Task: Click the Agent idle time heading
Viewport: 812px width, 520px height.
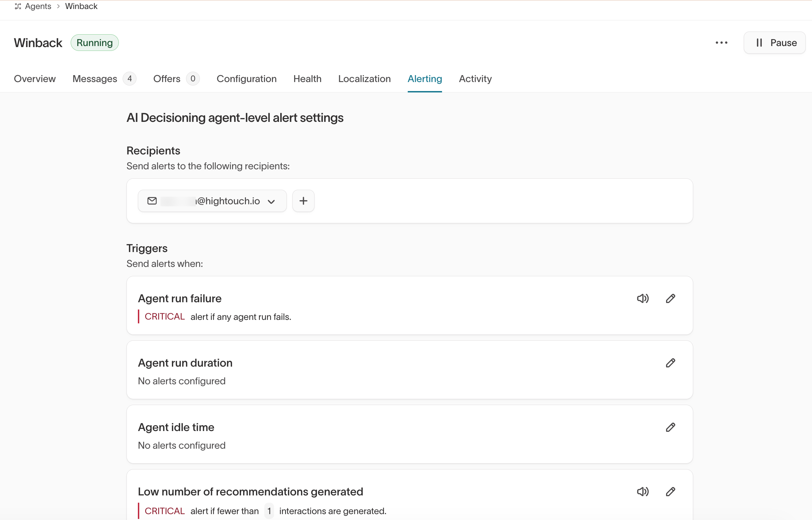Action: (x=176, y=427)
